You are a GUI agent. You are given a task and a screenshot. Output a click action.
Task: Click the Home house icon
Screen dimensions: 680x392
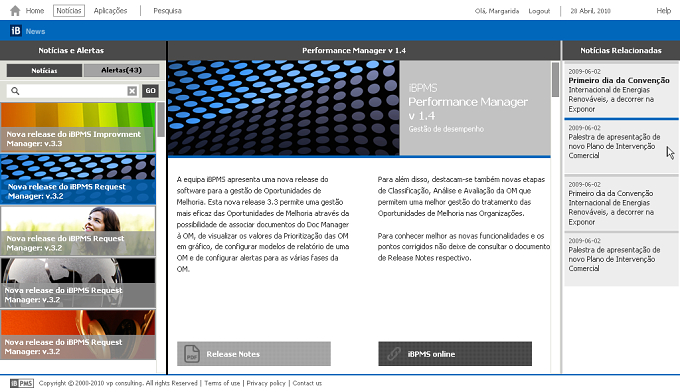point(15,10)
